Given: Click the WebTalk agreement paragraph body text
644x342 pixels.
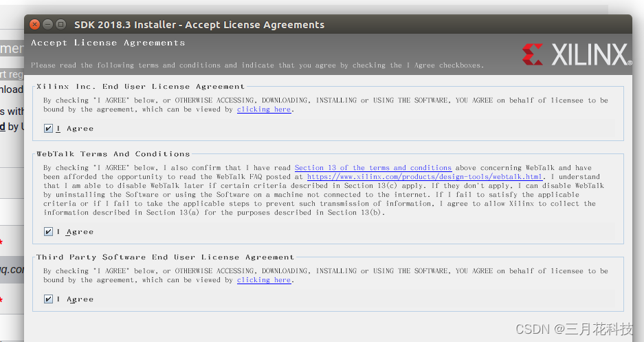Looking at the screenshot, I should [x=316, y=195].
